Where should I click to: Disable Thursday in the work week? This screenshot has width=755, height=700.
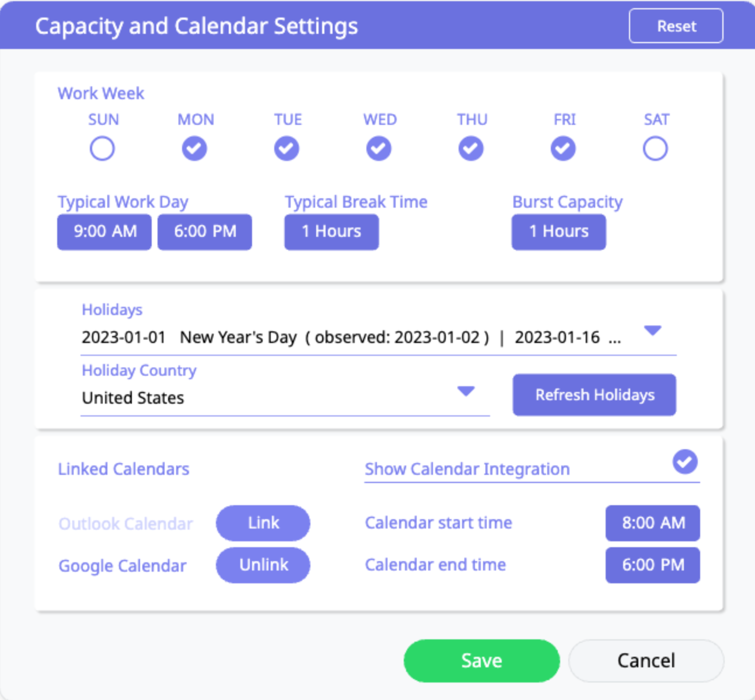471,149
